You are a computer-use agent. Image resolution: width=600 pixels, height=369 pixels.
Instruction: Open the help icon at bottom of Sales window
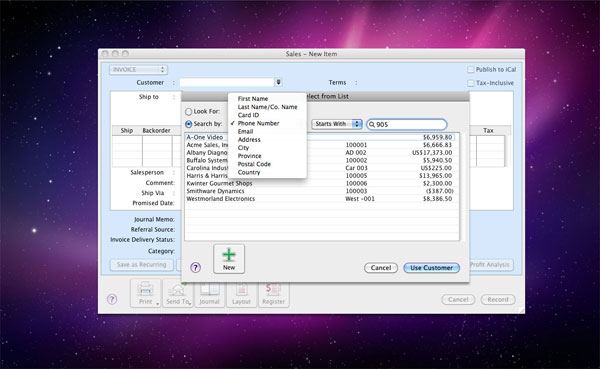click(x=112, y=299)
